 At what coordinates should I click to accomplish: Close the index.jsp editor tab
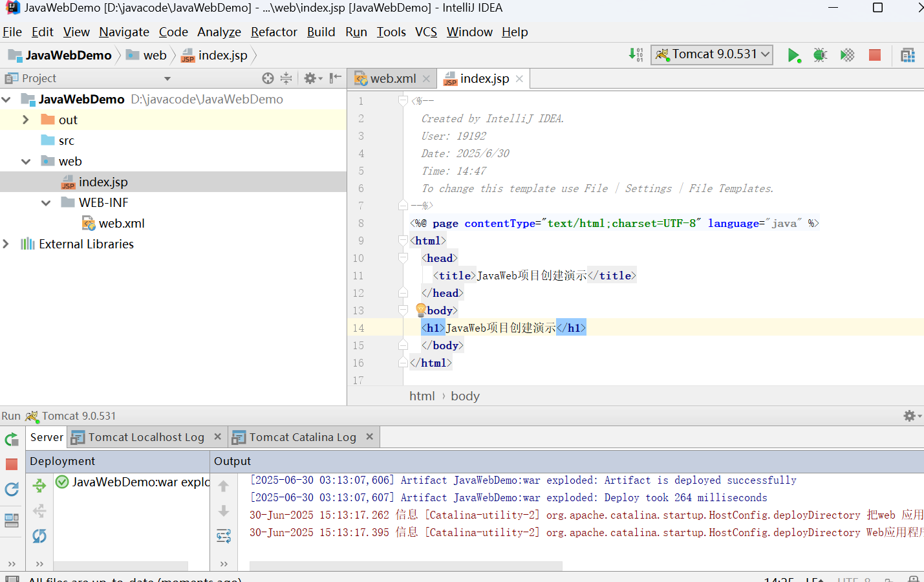[519, 79]
